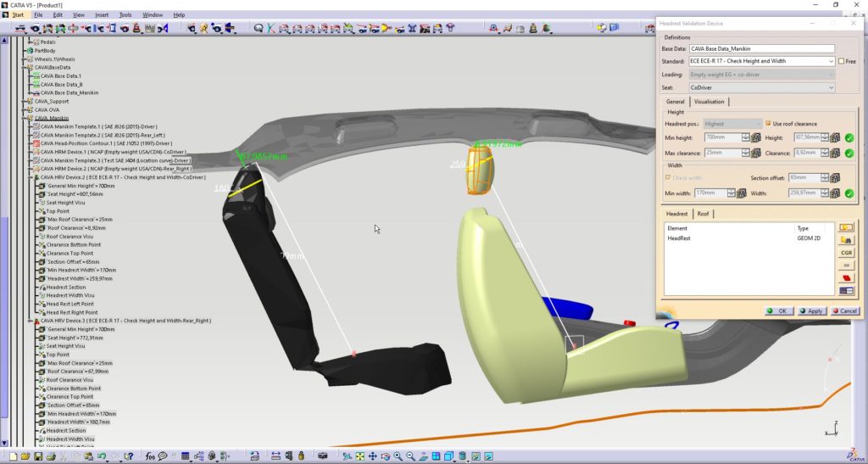Open the Insert menu
The width and height of the screenshot is (868, 464).
[x=102, y=15]
